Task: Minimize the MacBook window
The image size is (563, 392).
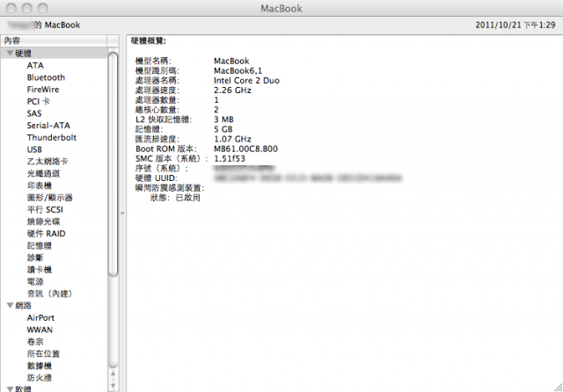Action: [x=27, y=8]
